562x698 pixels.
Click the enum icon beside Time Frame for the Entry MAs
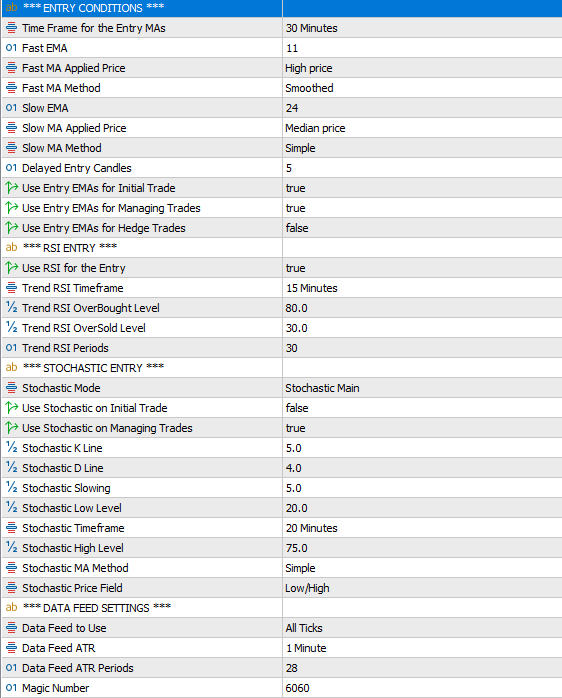[12, 28]
